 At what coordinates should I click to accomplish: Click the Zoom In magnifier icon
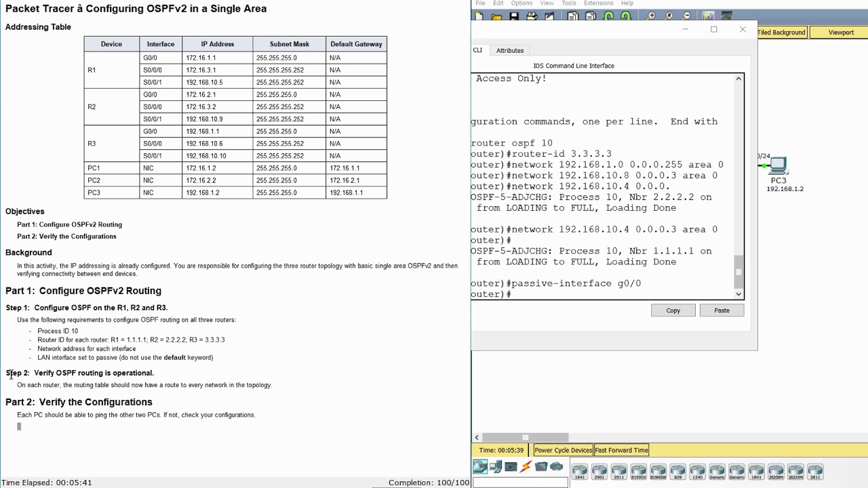[651, 16]
